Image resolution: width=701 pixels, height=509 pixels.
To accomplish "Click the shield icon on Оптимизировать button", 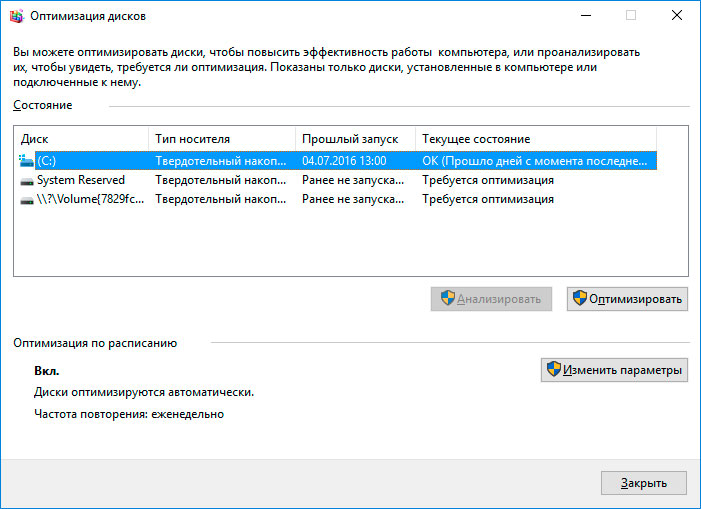I will [579, 298].
